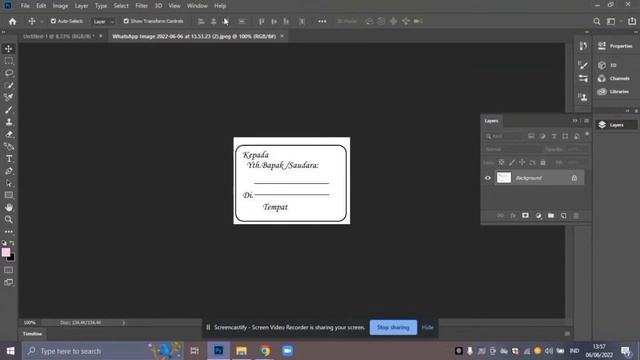640x360 pixels.
Task: Swap foreground and background colors
Action: pos(12,243)
